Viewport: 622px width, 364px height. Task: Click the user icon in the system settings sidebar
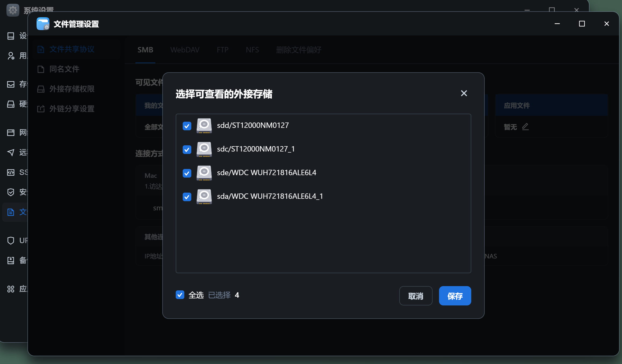pos(11,56)
